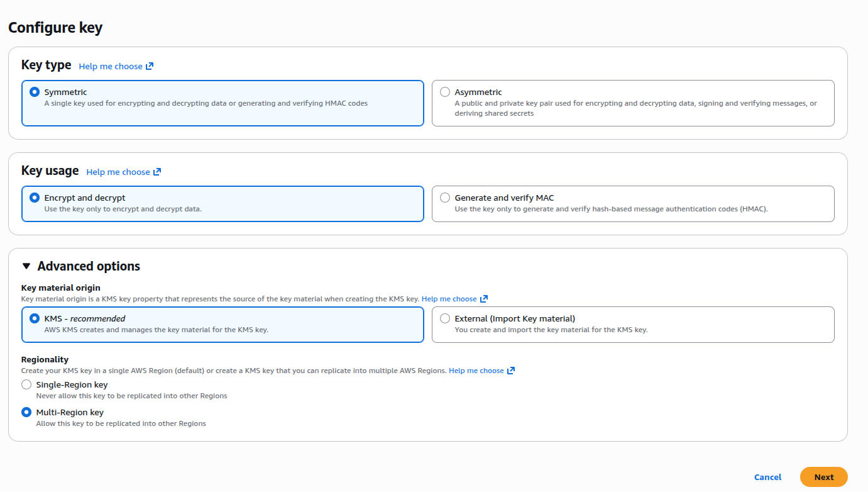Select the Symmetric key type
This screenshot has height=492, width=868.
(x=34, y=91)
